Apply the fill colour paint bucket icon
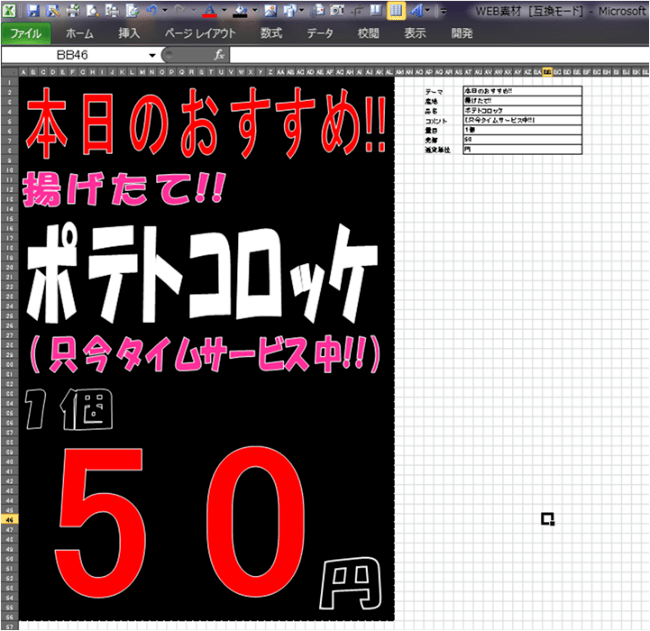Screen dimensions: 650x631 240,10
